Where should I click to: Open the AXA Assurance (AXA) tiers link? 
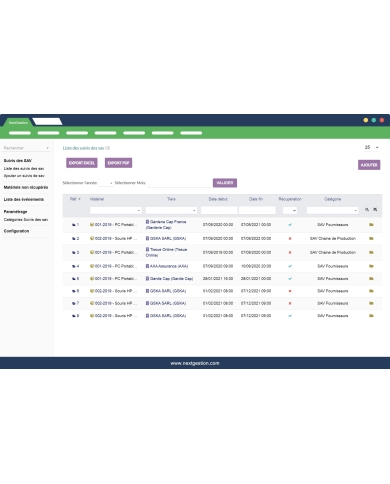[169, 266]
